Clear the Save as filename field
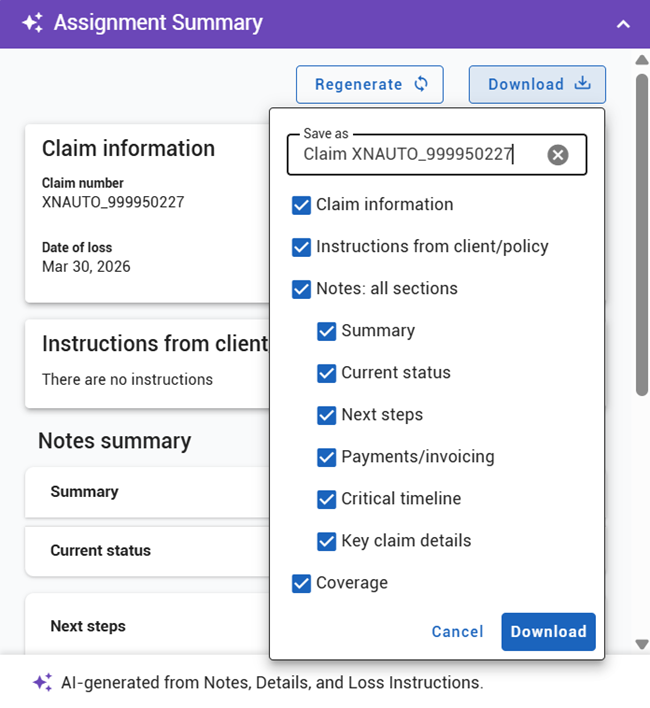This screenshot has width=650, height=708. (558, 155)
